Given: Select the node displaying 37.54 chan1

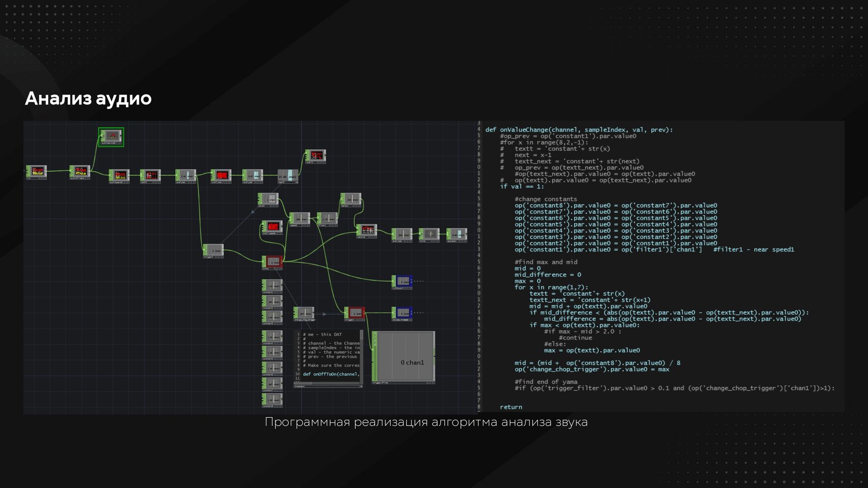Looking at the screenshot, I should [288, 176].
